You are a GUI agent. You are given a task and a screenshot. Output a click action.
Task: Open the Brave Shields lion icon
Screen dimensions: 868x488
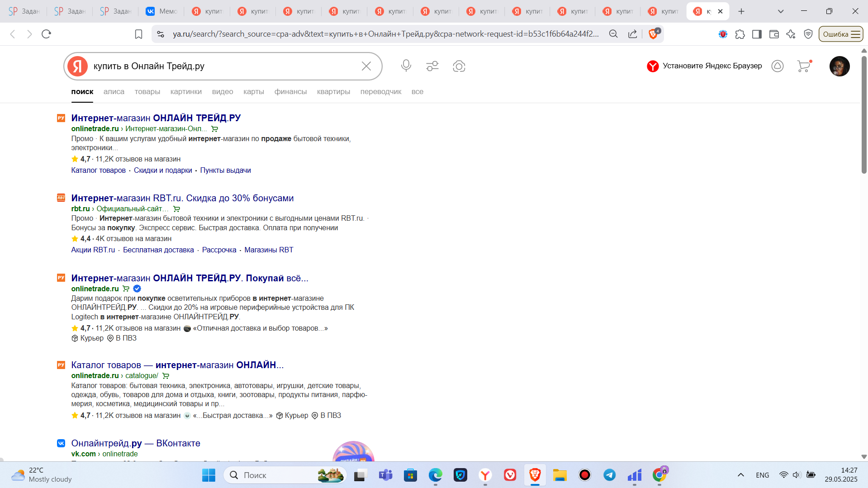[x=654, y=33]
